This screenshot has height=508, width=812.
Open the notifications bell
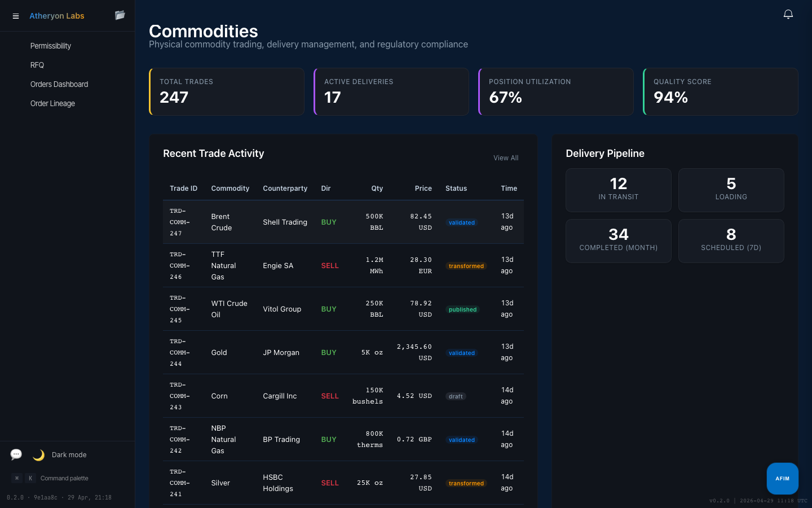pyautogui.click(x=788, y=14)
